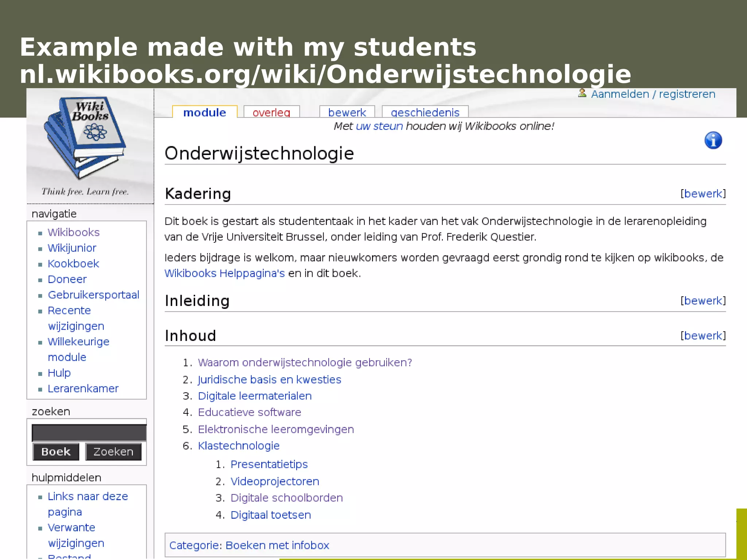Open Wikijunior navigation link
Image resolution: width=747 pixels, height=560 pixels.
tap(72, 248)
